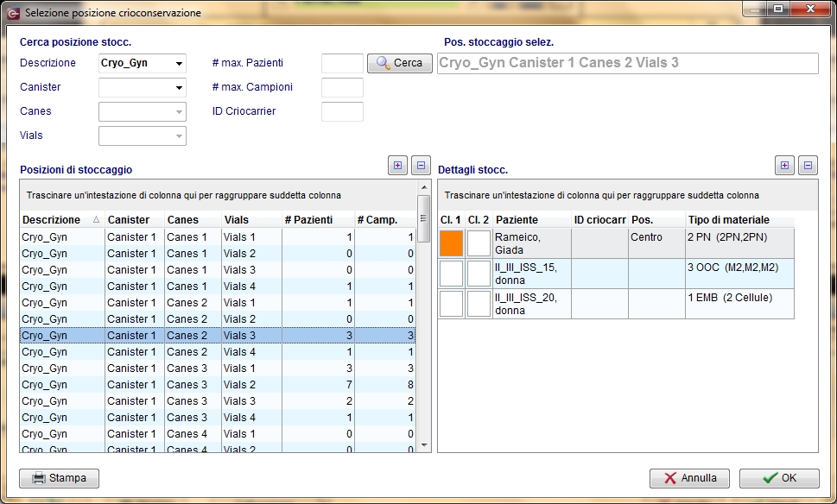Click the Cl. 2 swatch for Rameico, Giada

479,243
